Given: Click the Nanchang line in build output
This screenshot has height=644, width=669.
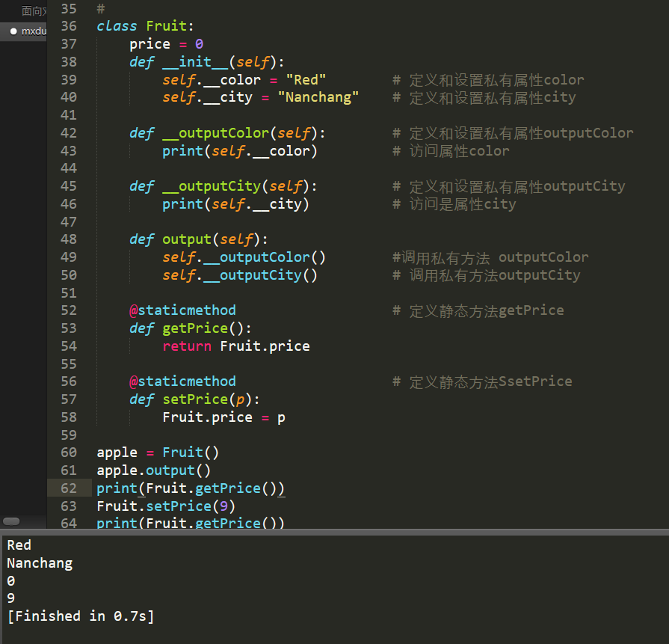Looking at the screenshot, I should click(40, 563).
